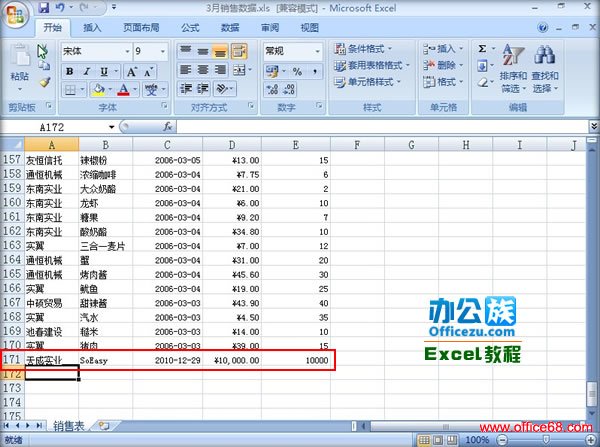Increase decimal places
Viewport: 600px width, 447px height.
(x=272, y=90)
